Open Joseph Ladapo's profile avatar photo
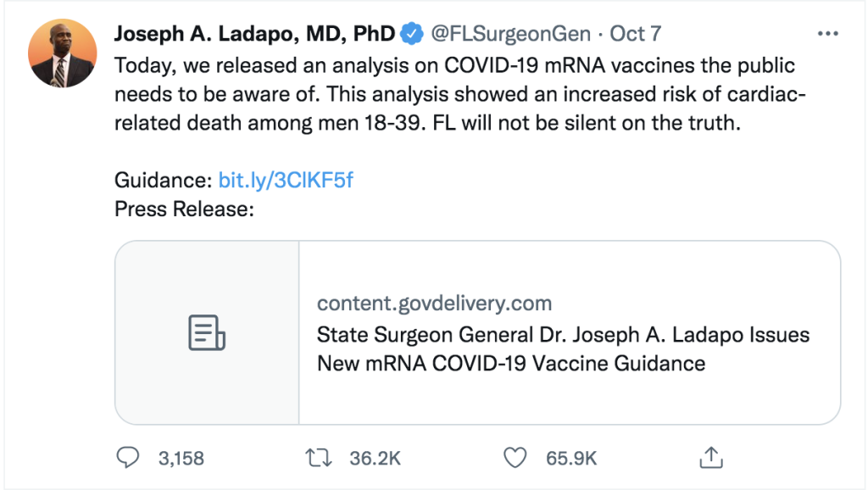The height and width of the screenshot is (490, 868). 63,53
